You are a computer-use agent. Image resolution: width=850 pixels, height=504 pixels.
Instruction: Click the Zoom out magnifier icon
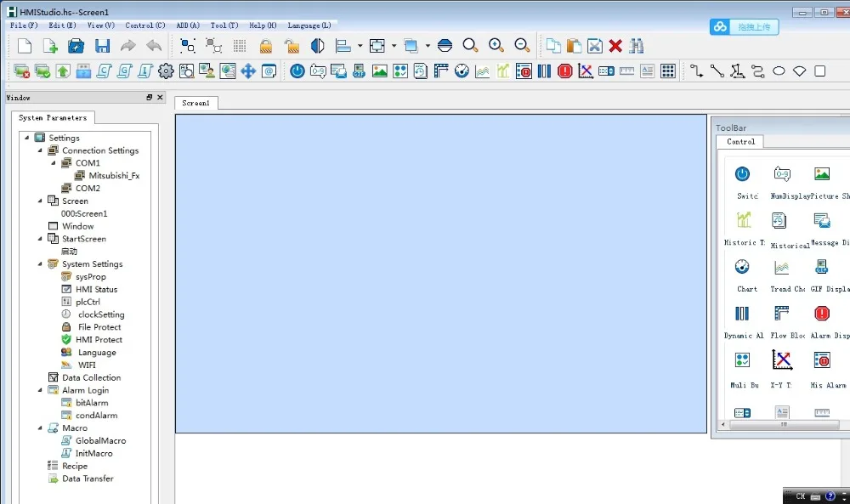pyautogui.click(x=522, y=46)
